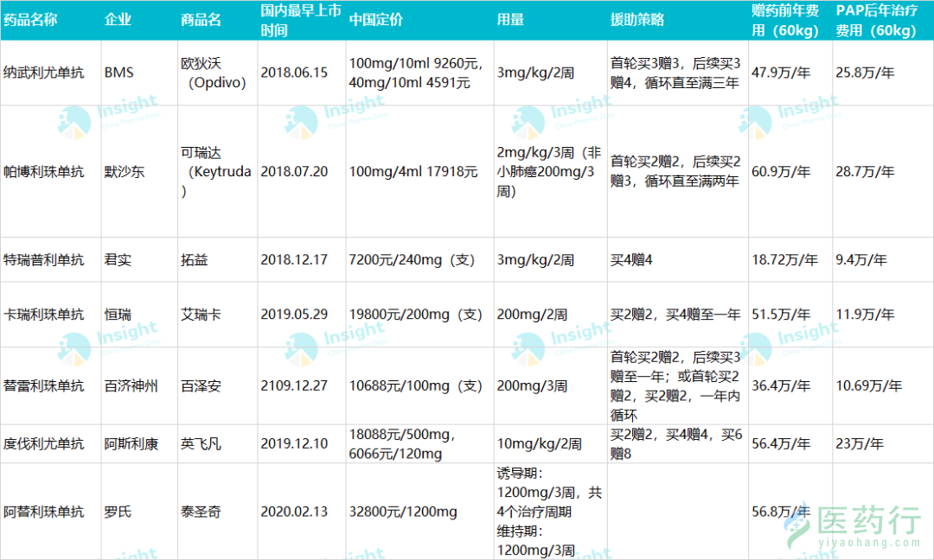
Task: Select drug name '阿替利珠单抗'
Action: (x=43, y=512)
